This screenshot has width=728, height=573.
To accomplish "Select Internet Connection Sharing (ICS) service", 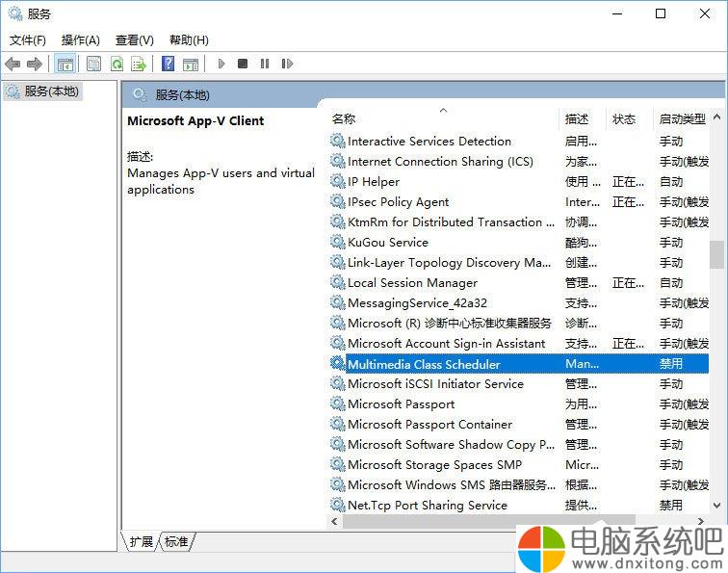I will (519, 161).
